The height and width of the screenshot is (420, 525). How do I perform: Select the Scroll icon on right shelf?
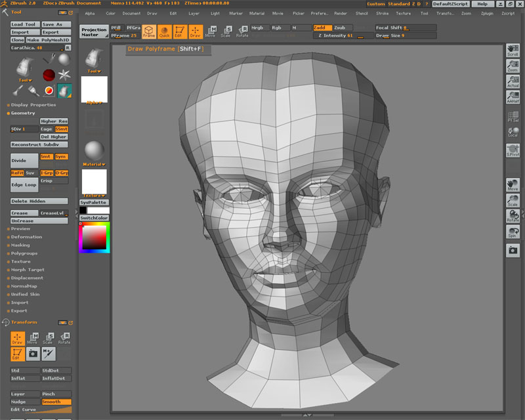pos(513,51)
